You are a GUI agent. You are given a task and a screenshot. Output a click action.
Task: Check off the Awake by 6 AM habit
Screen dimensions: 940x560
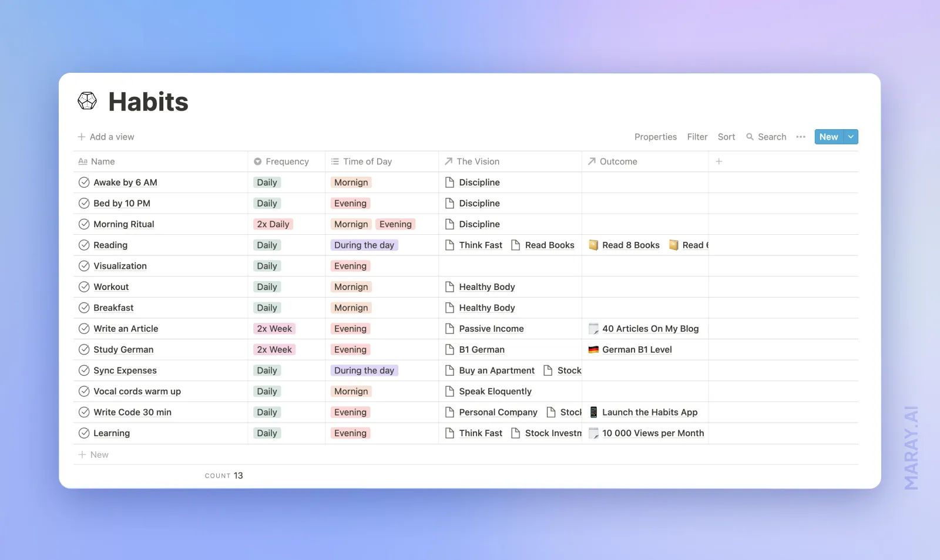click(x=83, y=182)
